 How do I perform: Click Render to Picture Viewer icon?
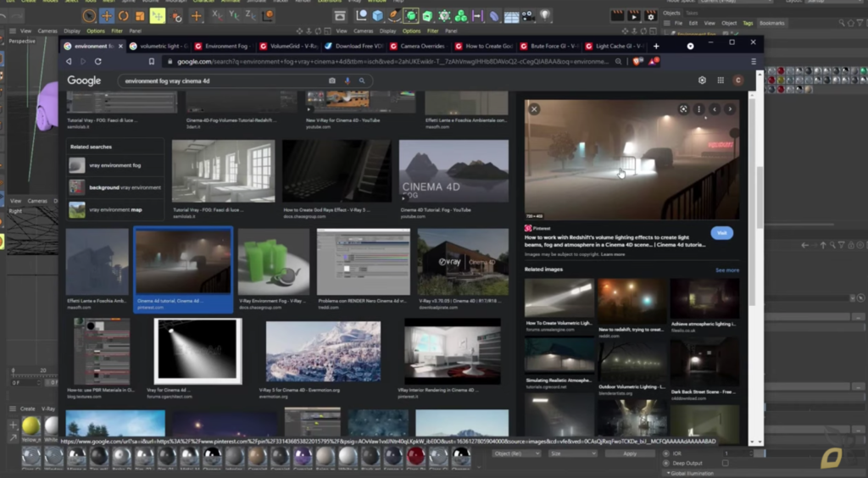click(x=634, y=16)
